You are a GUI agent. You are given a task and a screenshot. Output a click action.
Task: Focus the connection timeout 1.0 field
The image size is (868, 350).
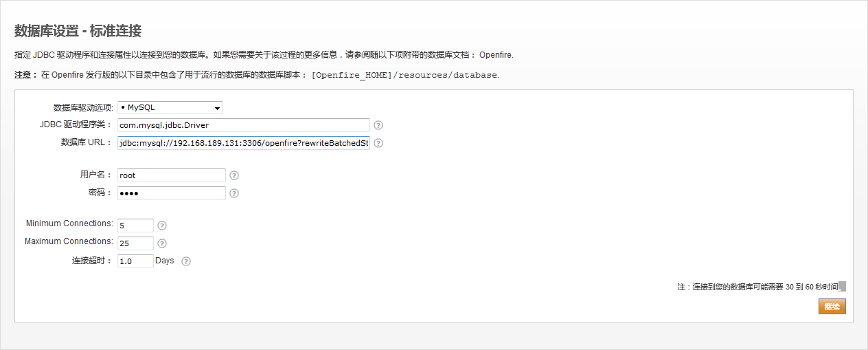coord(135,261)
